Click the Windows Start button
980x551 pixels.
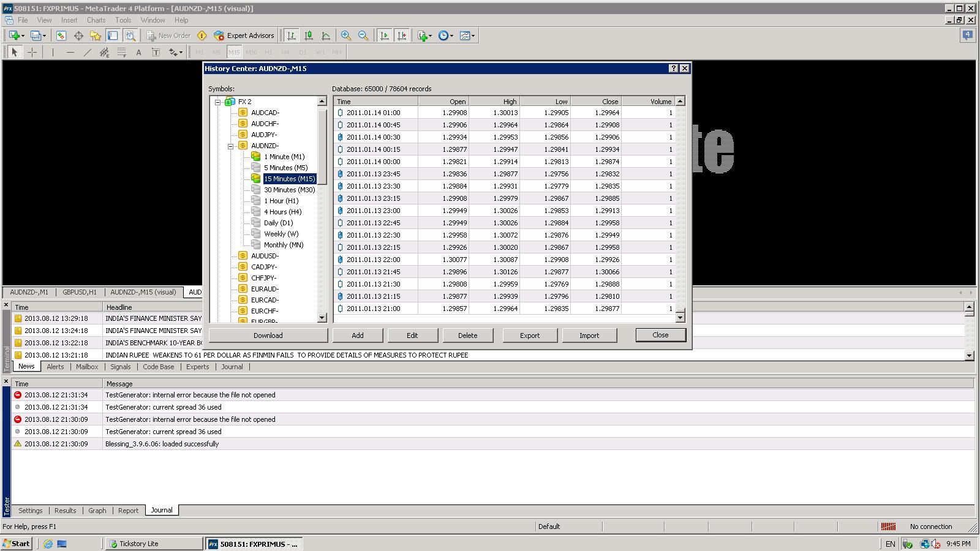[x=17, y=544]
